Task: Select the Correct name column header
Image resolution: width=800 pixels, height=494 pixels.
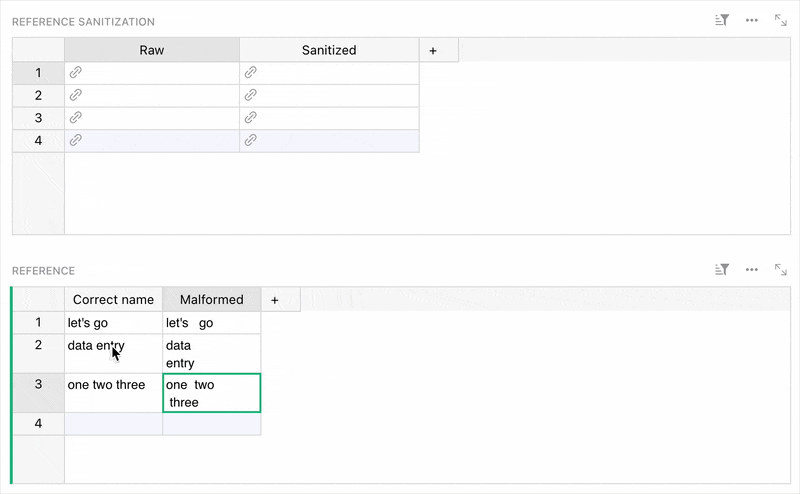Action: tap(113, 299)
